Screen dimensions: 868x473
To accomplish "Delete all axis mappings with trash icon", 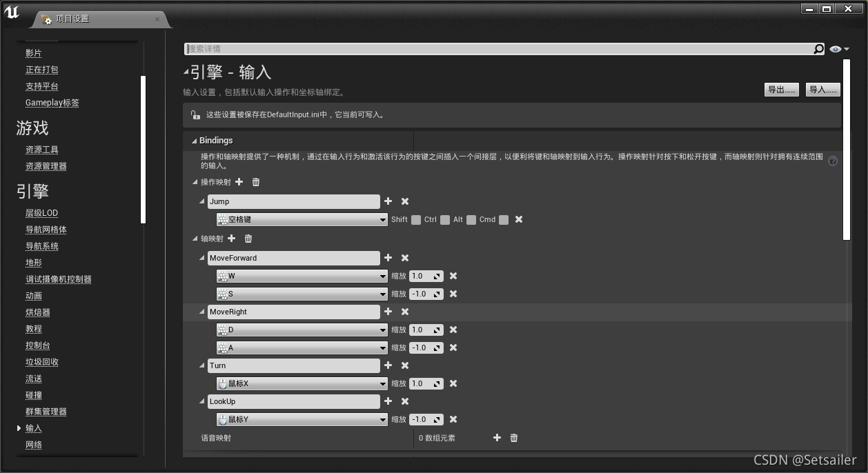I will (248, 239).
